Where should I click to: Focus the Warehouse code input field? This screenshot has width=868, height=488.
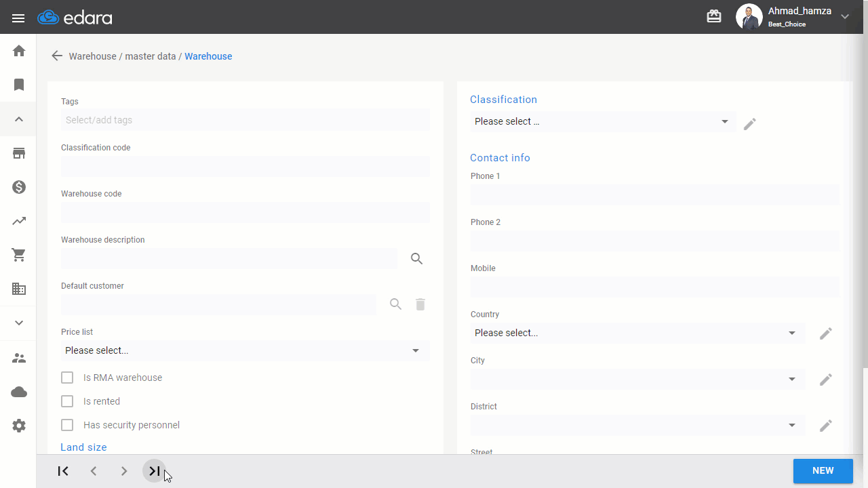point(245,212)
